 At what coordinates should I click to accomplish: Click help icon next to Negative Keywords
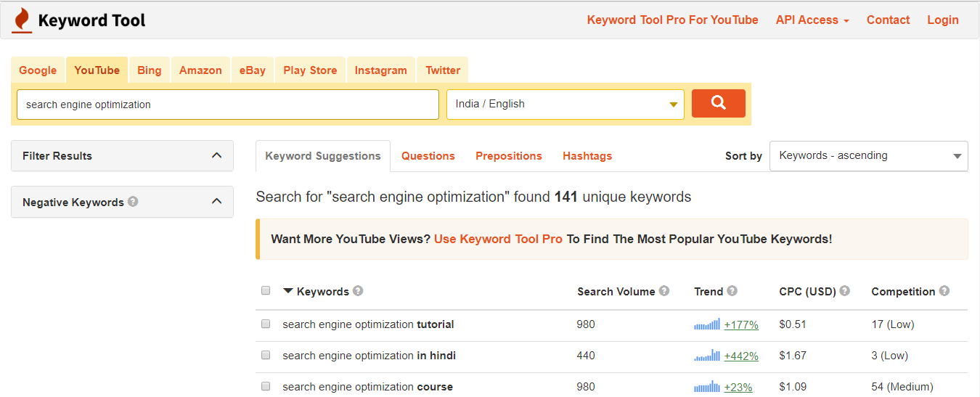tap(133, 202)
